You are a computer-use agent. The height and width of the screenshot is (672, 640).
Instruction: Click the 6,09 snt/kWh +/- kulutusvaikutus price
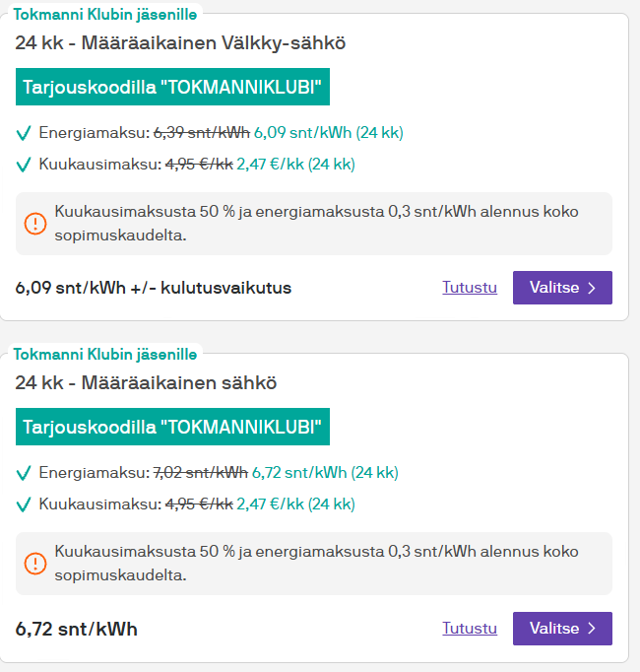pos(154,288)
